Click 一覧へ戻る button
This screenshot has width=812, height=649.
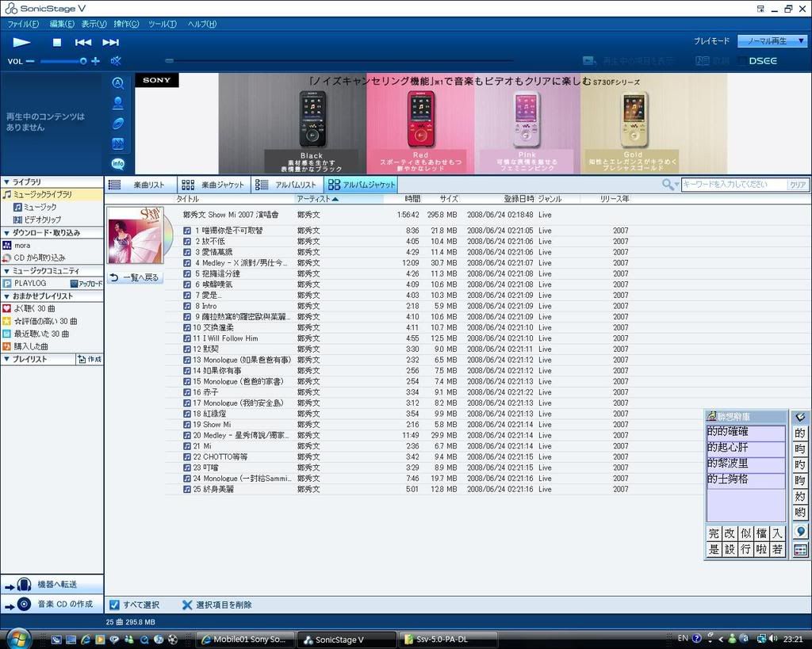pyautogui.click(x=136, y=278)
